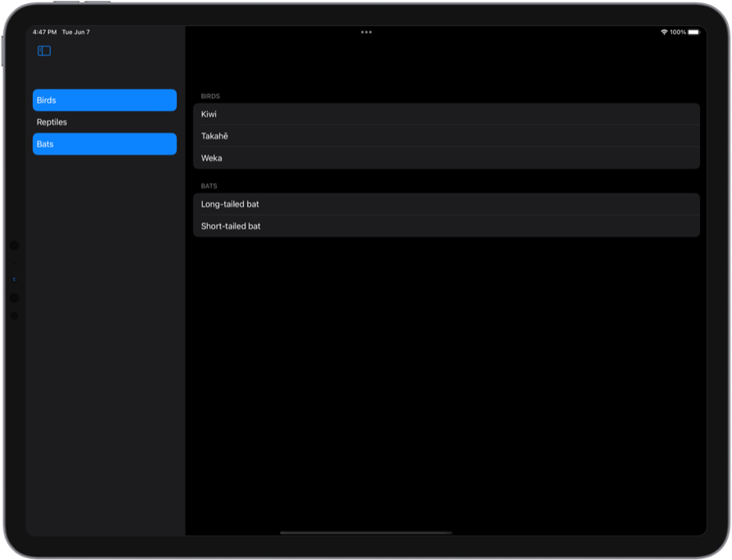732x560 pixels.
Task: Open the Takahē row
Action: click(x=447, y=136)
